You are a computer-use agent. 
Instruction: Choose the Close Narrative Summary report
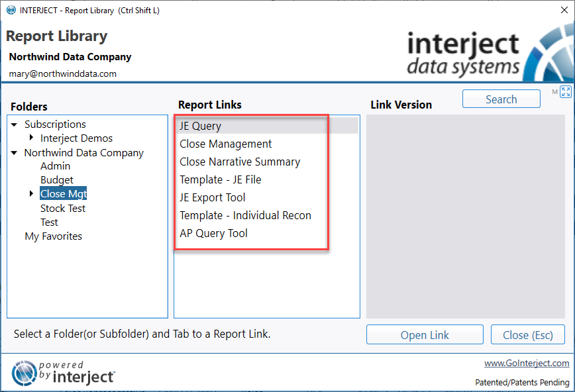pos(266,162)
